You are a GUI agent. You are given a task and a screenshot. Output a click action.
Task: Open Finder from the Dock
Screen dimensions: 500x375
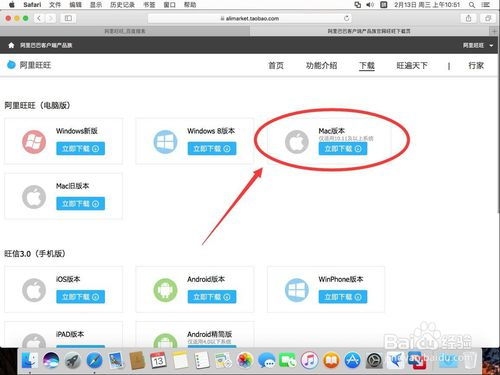[30, 360]
